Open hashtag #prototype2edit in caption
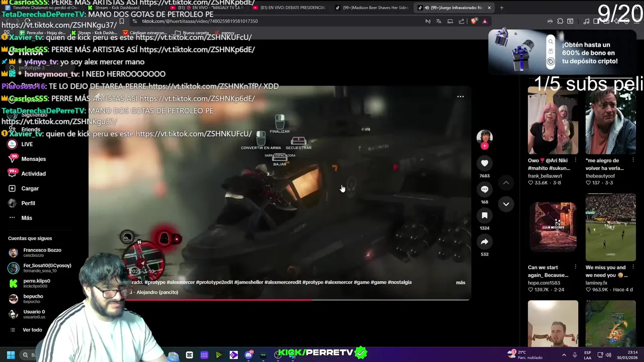Viewport: 644px width, 362px height. tap(214, 283)
